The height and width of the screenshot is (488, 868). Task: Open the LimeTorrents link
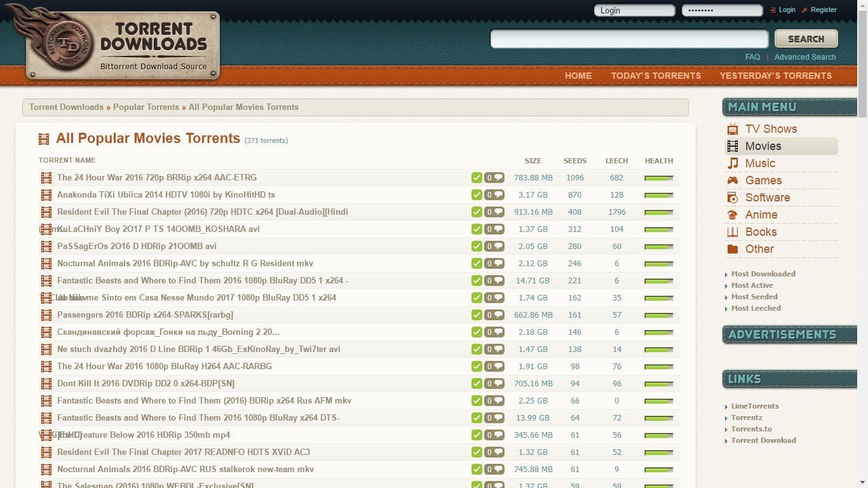coord(755,406)
